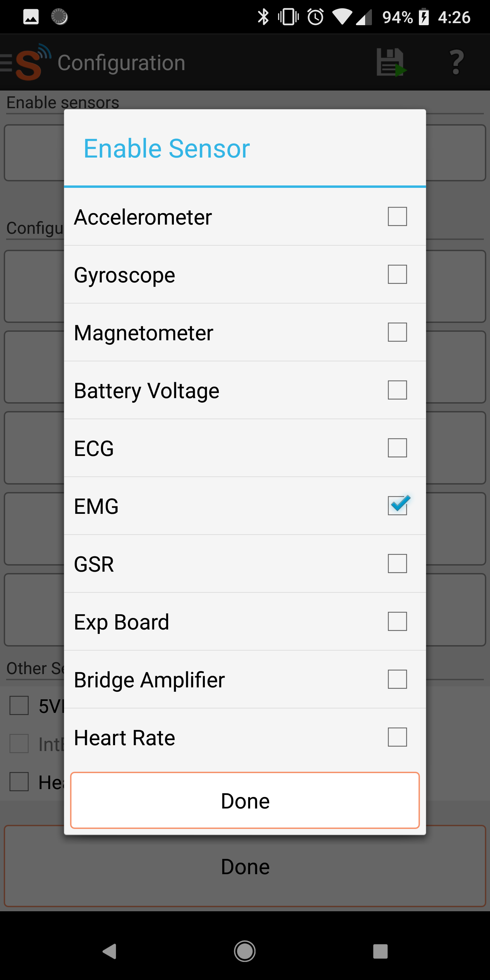This screenshot has height=980, width=490.
Task: Choose the ECG sensor row
Action: tap(245, 448)
